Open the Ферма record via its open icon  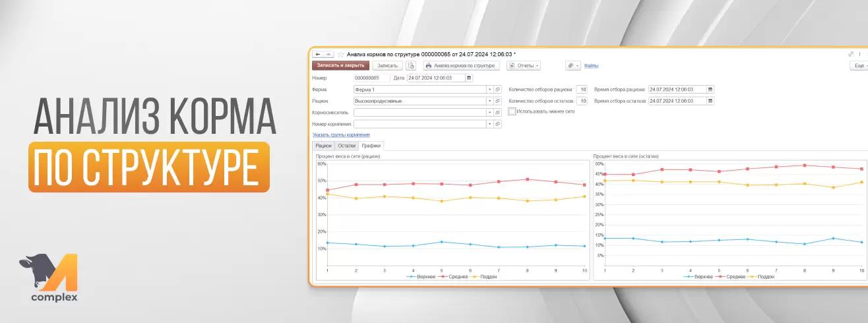498,90
